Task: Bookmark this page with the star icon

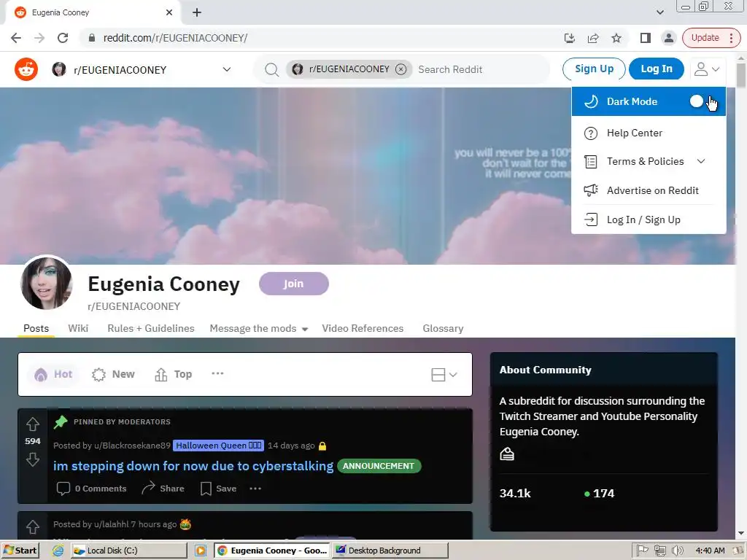Action: [616, 38]
